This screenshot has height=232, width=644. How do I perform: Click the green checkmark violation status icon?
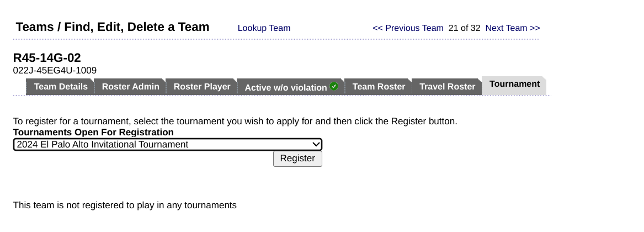[x=334, y=87]
